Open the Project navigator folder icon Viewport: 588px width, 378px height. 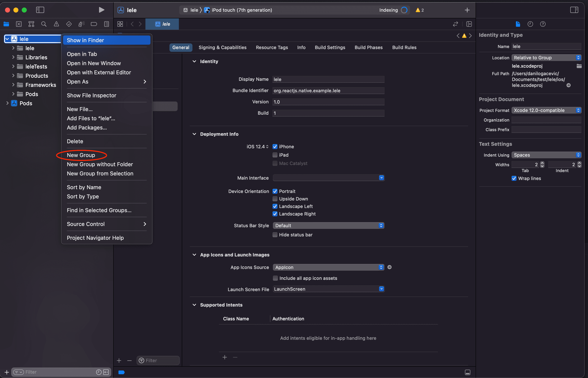[x=6, y=24]
